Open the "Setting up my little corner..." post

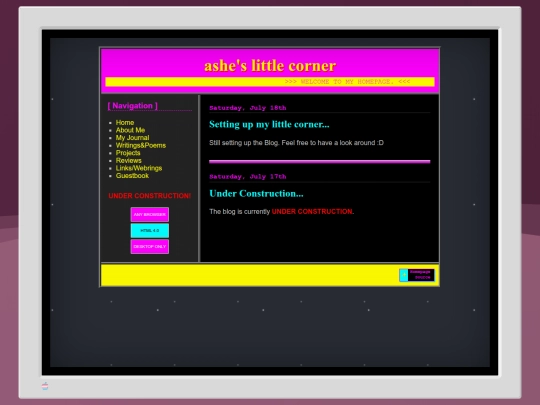(x=269, y=124)
